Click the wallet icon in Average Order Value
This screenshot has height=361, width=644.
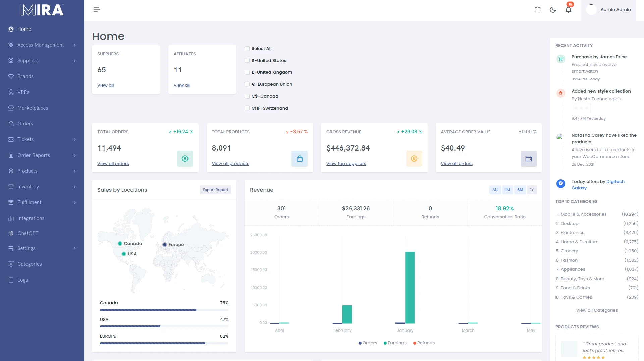[528, 159]
